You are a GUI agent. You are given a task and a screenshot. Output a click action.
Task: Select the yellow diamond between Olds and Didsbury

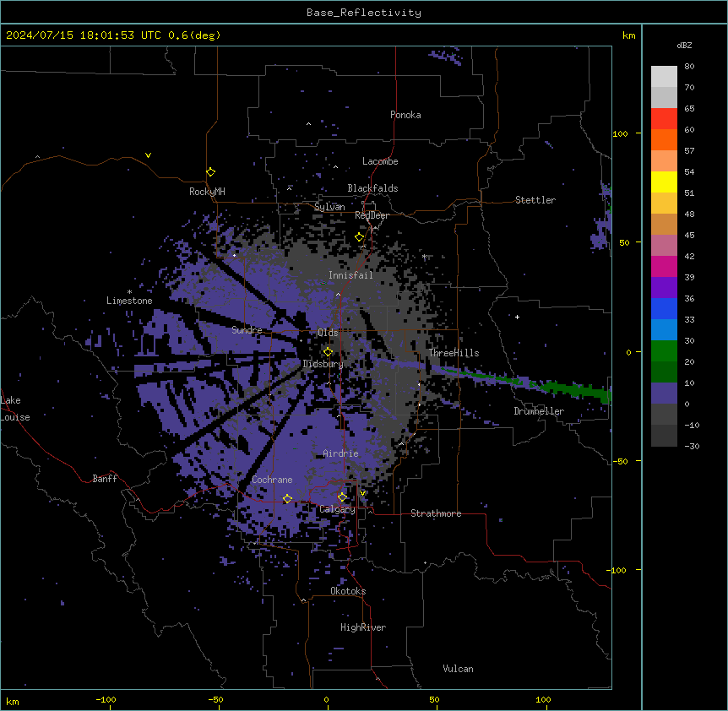[328, 351]
